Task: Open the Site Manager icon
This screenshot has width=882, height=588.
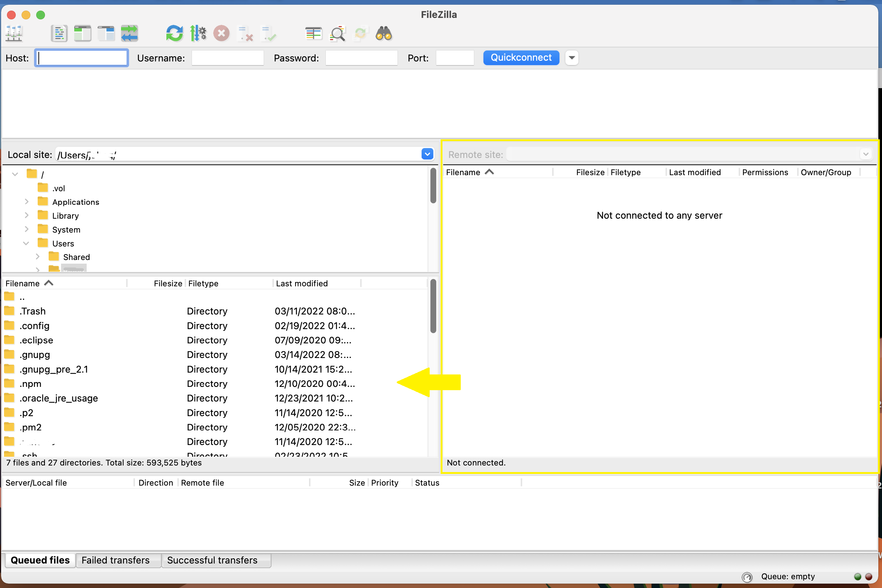Action: coord(14,34)
